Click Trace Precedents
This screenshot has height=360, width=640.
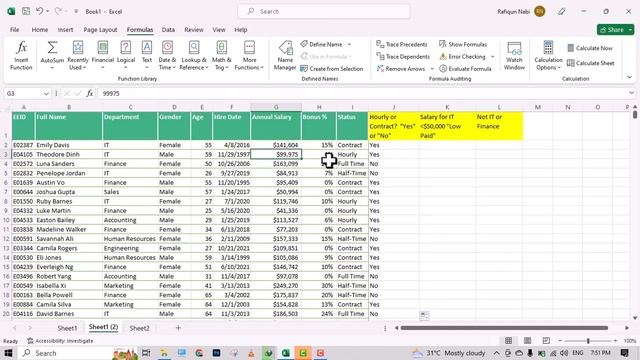[402, 44]
